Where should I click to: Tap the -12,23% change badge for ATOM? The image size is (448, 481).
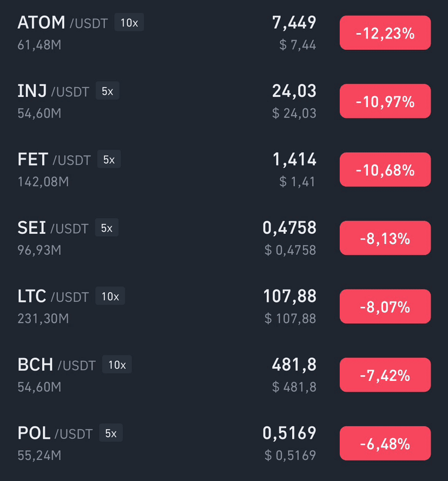(385, 33)
